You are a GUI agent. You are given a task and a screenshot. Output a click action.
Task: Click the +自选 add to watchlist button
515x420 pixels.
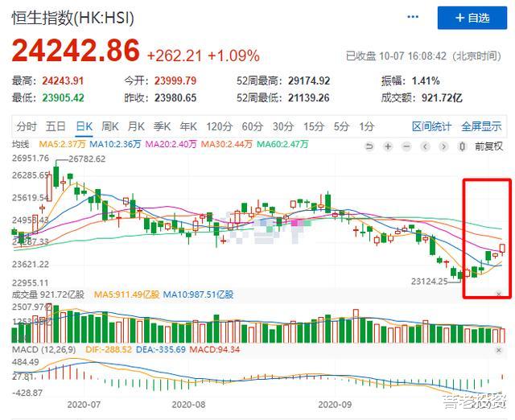click(472, 18)
